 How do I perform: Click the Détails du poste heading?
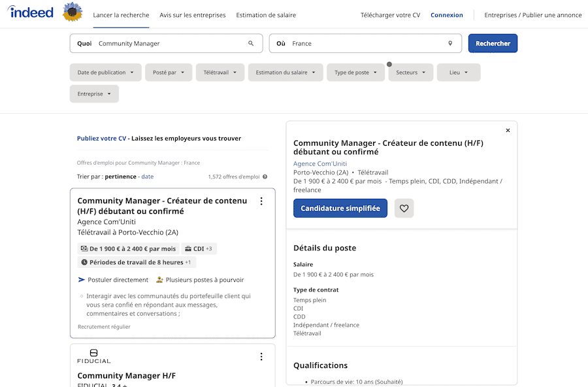[325, 248]
